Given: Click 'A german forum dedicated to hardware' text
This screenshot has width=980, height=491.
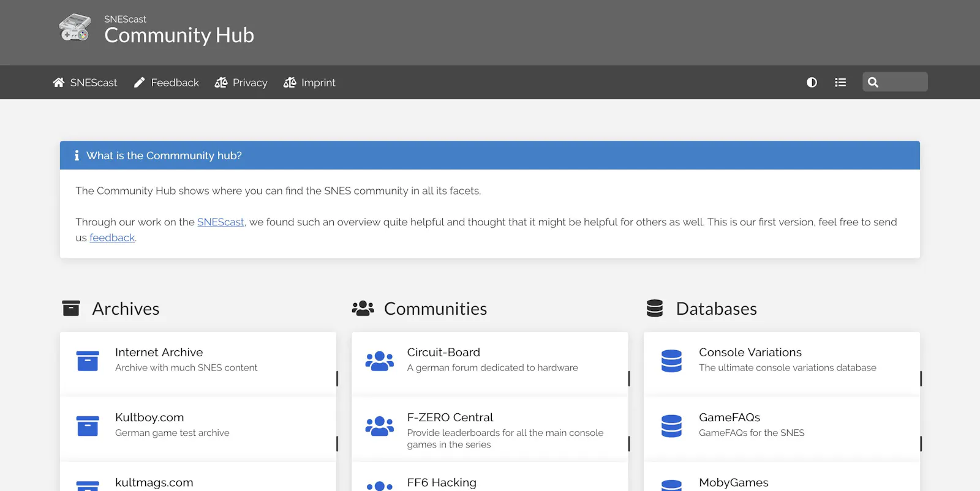Looking at the screenshot, I should point(492,367).
